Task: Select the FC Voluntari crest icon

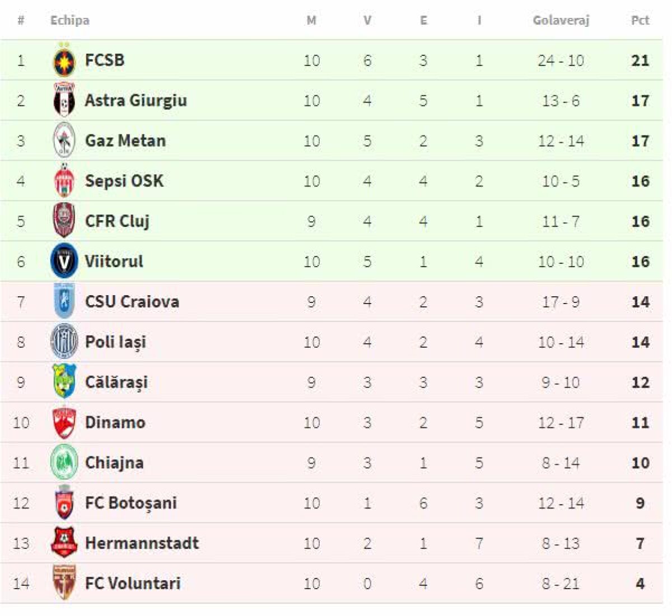Action: tap(64, 584)
